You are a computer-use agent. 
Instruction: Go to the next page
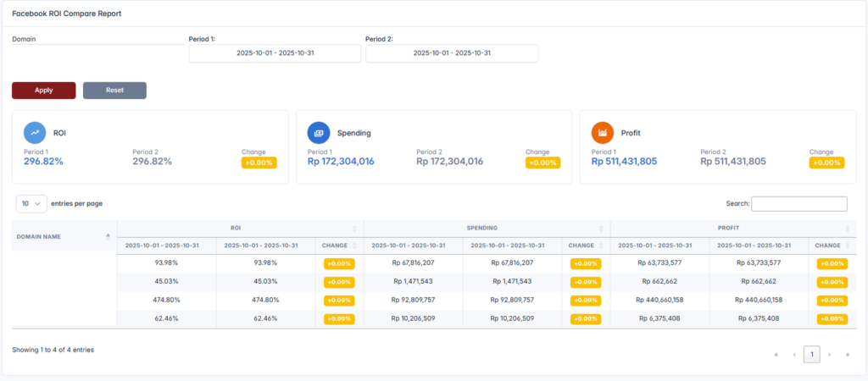tap(829, 355)
